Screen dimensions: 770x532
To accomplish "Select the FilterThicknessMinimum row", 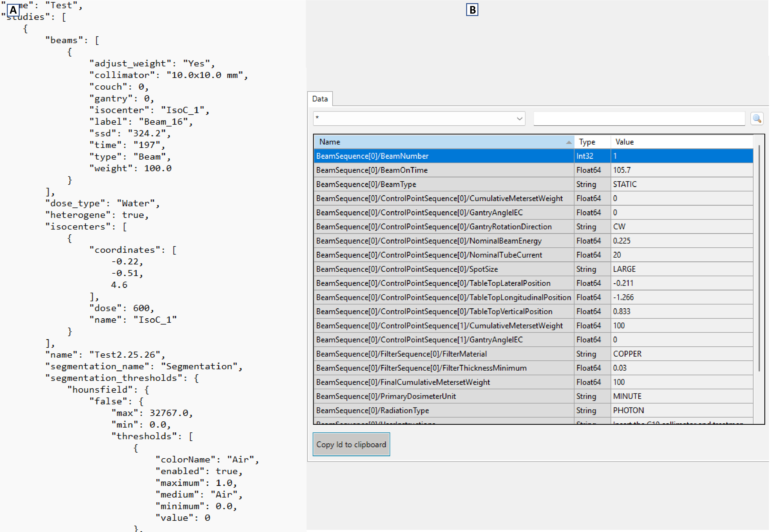I will point(534,368).
